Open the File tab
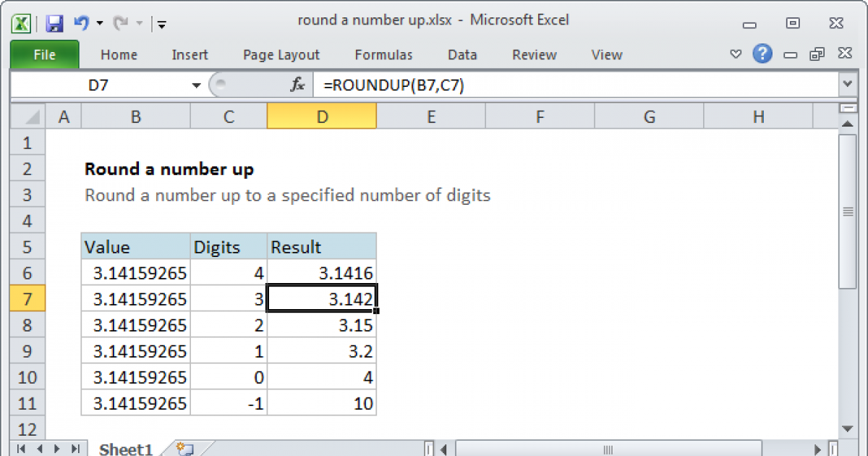 pos(44,54)
